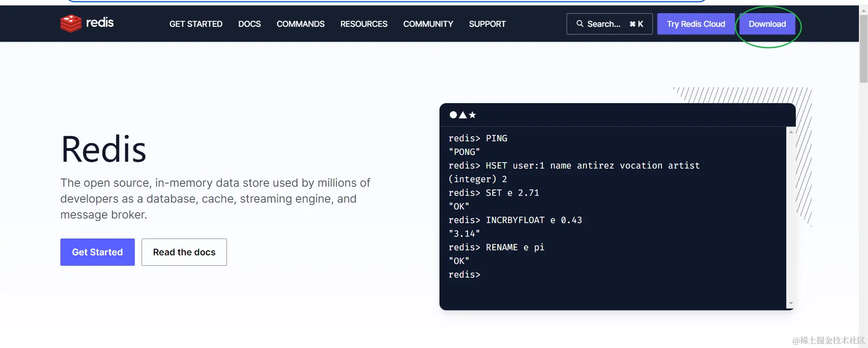
Task: Click the HSET user:1 command line
Action: coord(574,165)
